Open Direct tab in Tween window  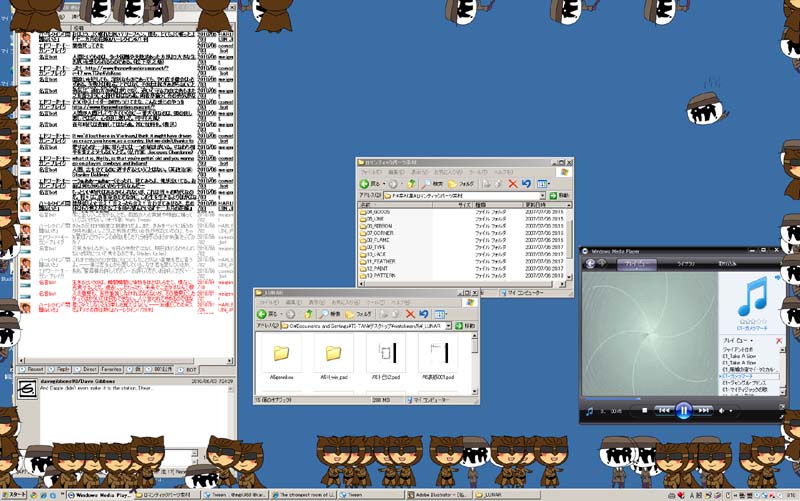coord(86,369)
